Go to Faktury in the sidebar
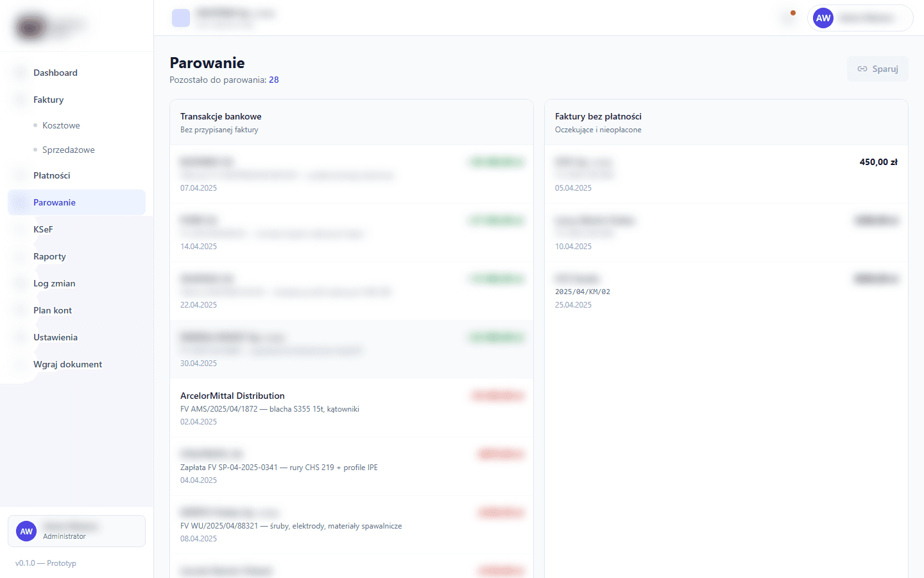The height and width of the screenshot is (578, 924). [x=76, y=100]
